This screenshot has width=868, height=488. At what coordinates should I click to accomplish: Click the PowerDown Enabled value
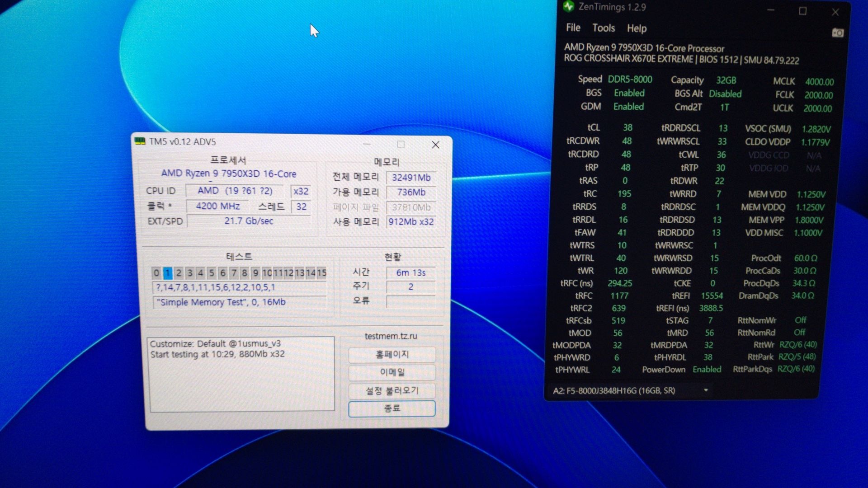[707, 369]
